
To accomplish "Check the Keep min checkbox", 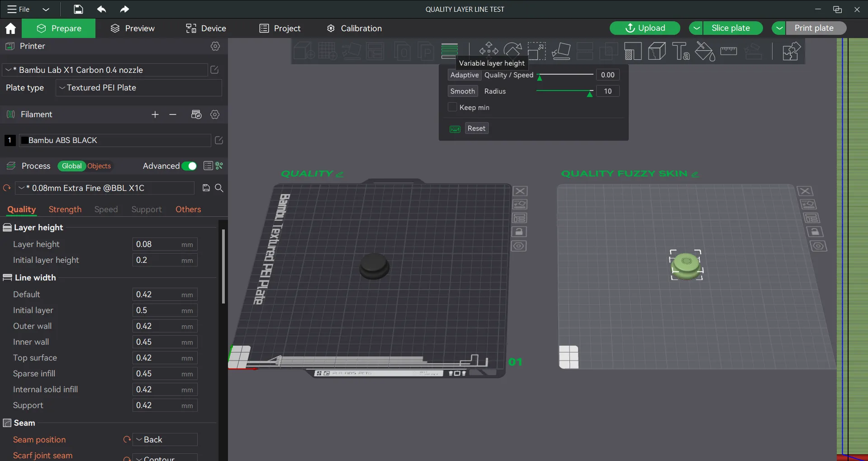I will (x=452, y=107).
